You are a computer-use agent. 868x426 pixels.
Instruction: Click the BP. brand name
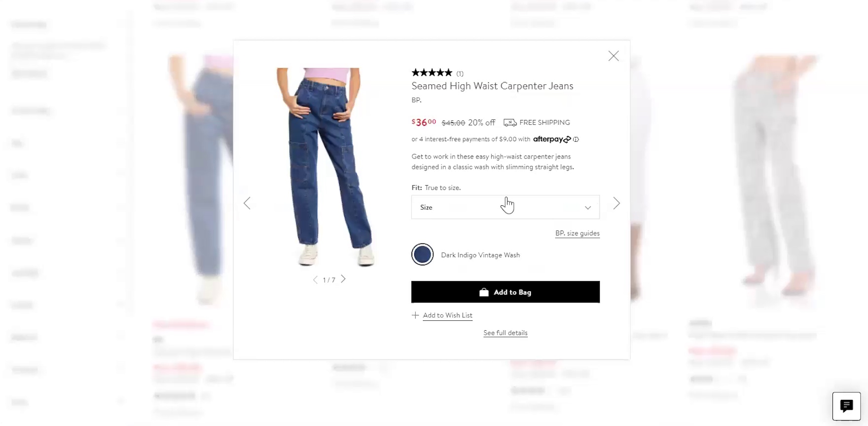[417, 100]
